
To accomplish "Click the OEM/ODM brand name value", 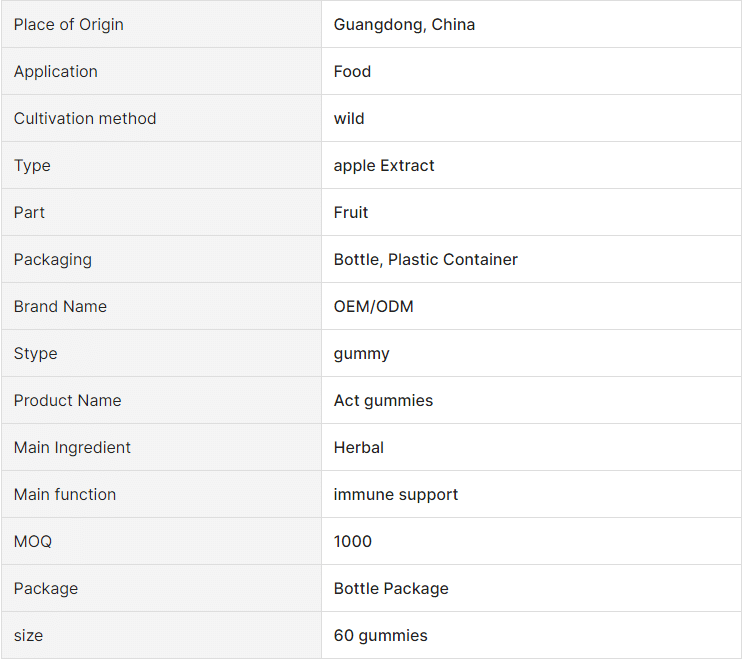I will pyautogui.click(x=373, y=306).
